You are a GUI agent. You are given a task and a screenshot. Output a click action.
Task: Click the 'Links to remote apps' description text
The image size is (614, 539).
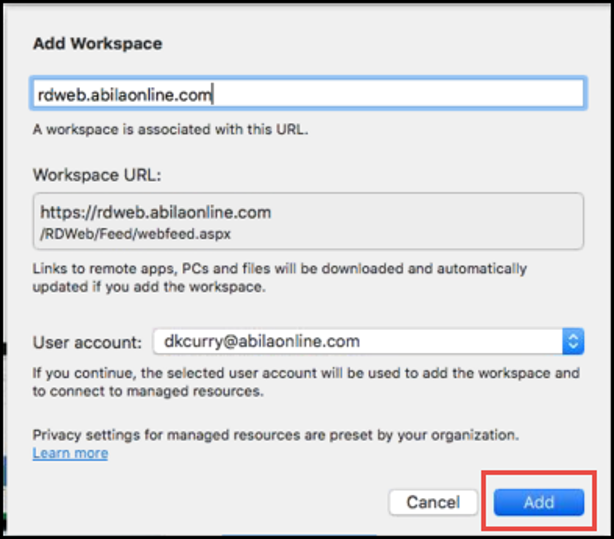tap(280, 278)
